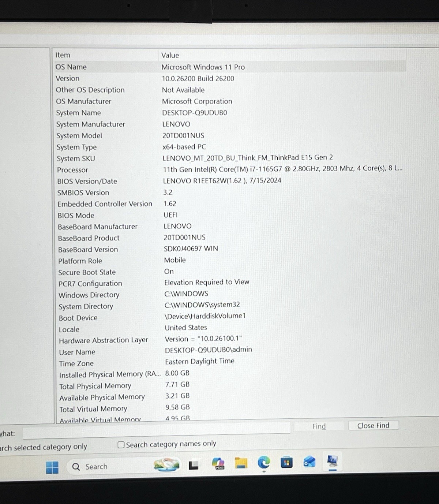
Task: Open the search highlights image in taskbar
Action: 167,465
